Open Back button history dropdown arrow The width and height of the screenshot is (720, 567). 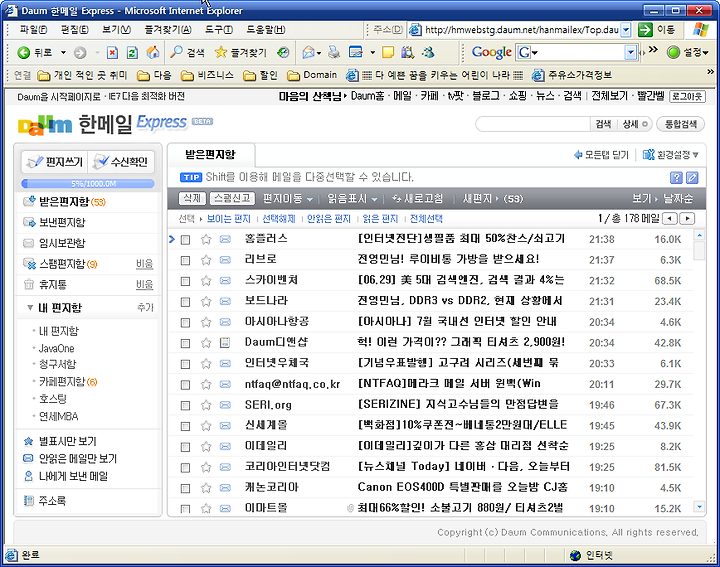pos(63,53)
